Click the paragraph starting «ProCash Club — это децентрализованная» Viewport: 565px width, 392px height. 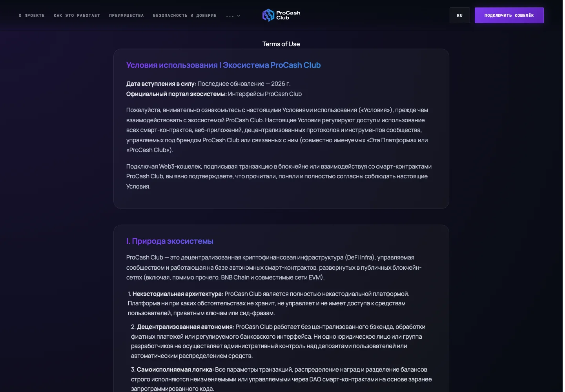pyautogui.click(x=274, y=267)
